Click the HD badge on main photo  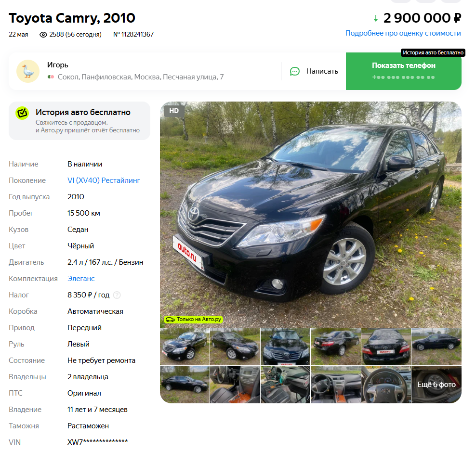click(174, 111)
